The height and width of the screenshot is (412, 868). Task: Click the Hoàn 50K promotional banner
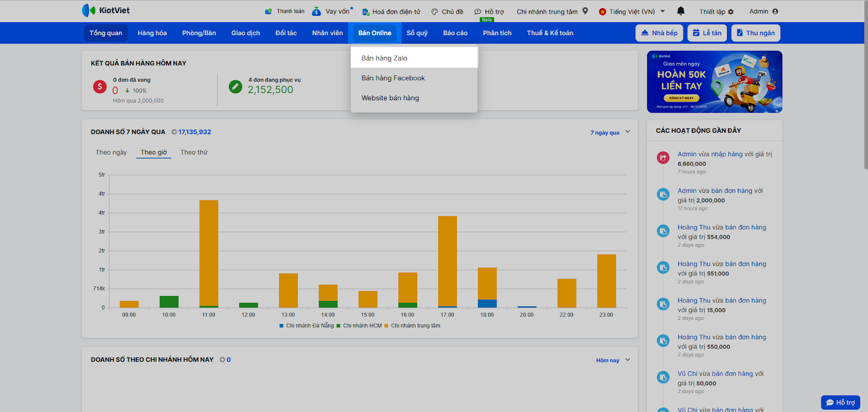coord(714,82)
